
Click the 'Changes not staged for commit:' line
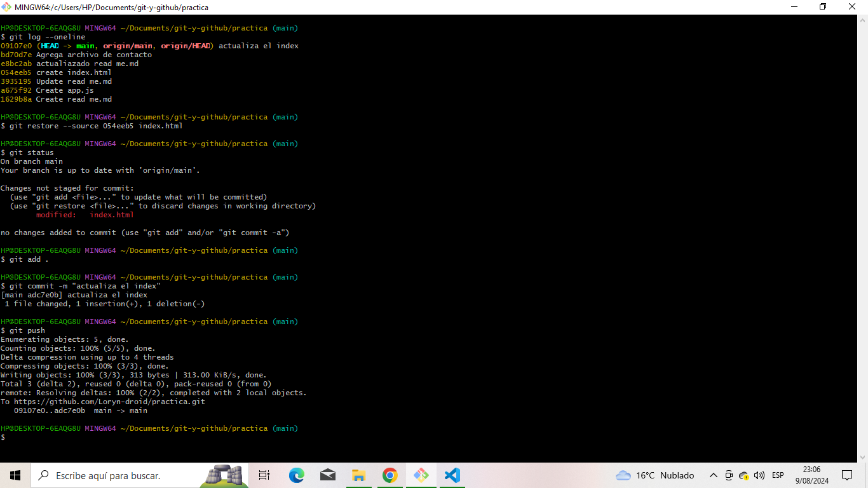[x=67, y=188]
